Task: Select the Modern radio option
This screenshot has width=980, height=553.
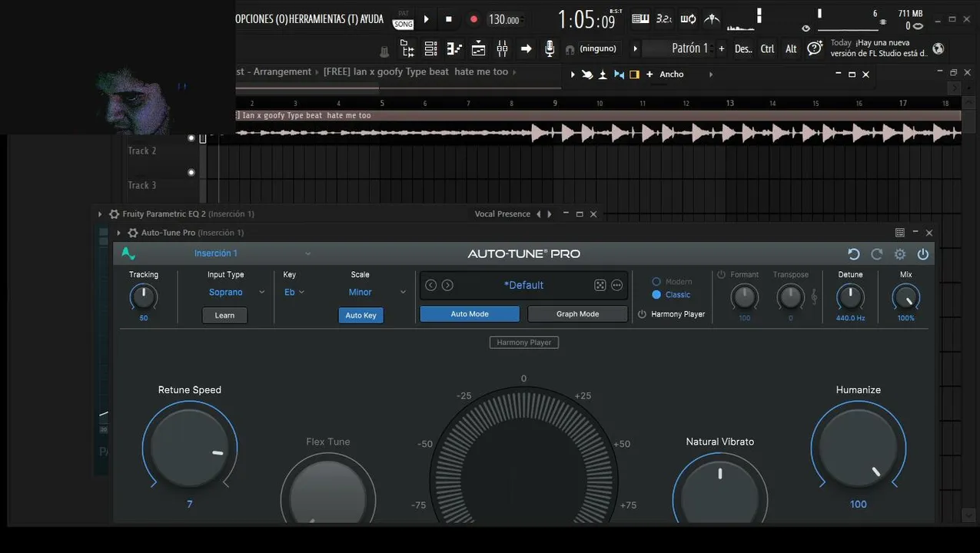Action: 656,282
